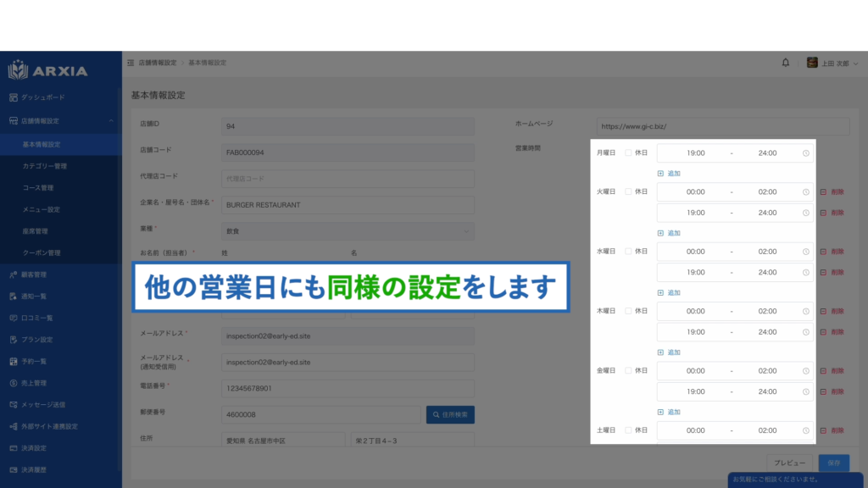
Task: Click the 通知一覧 sidebar icon
Action: pos(14,296)
